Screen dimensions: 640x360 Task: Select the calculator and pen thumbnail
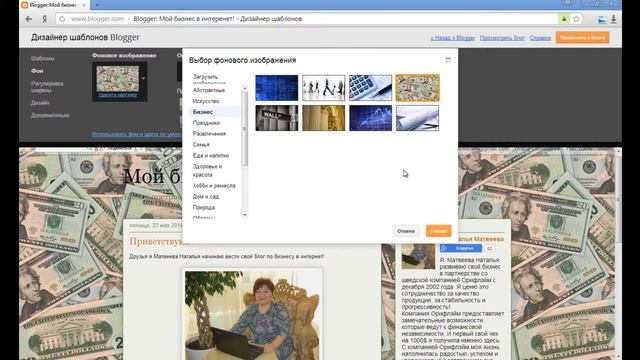(371, 87)
